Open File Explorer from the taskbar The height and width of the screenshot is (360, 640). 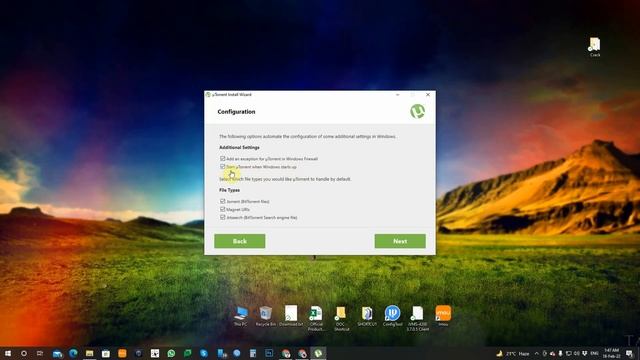89,353
